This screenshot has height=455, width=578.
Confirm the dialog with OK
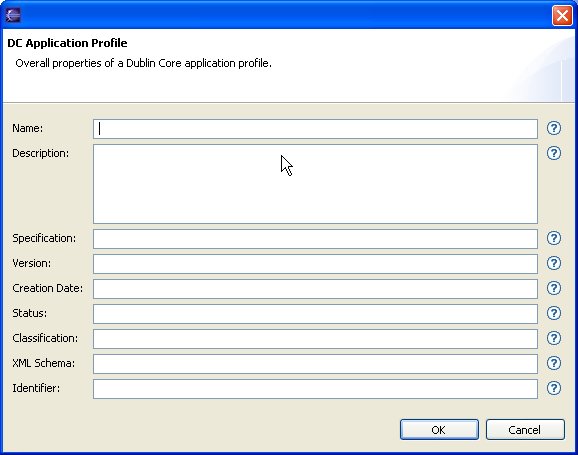click(439, 430)
